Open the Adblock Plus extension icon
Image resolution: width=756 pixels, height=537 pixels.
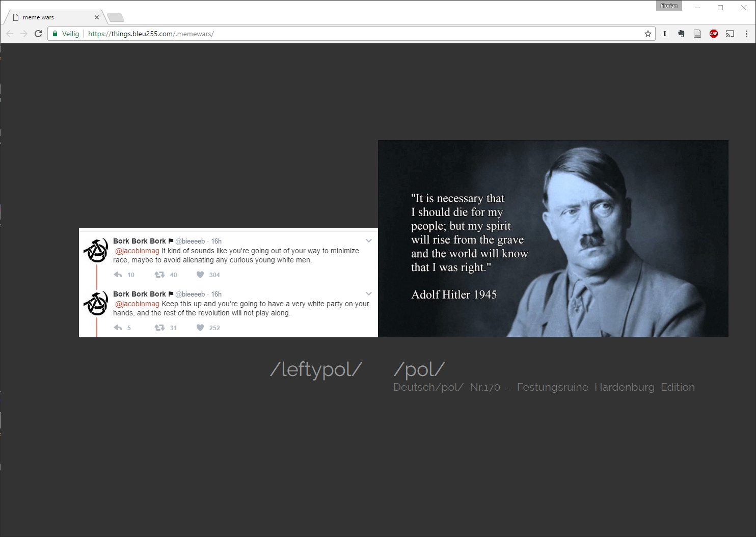click(714, 34)
